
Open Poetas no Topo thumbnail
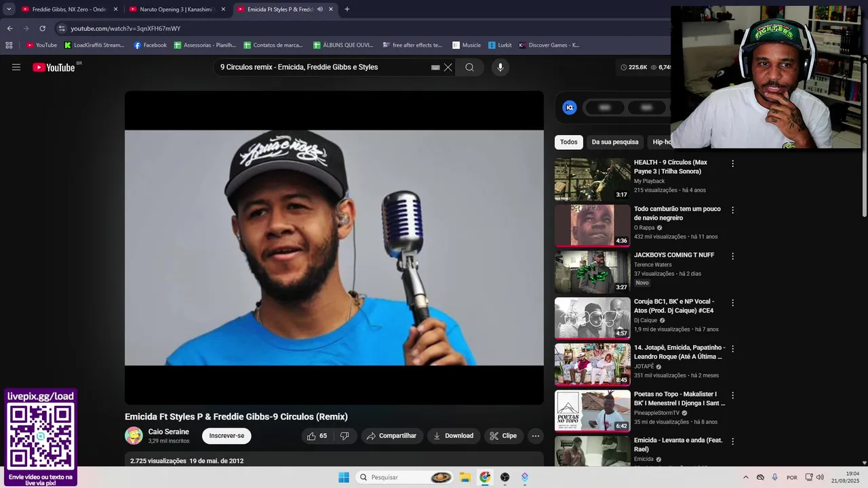(593, 411)
